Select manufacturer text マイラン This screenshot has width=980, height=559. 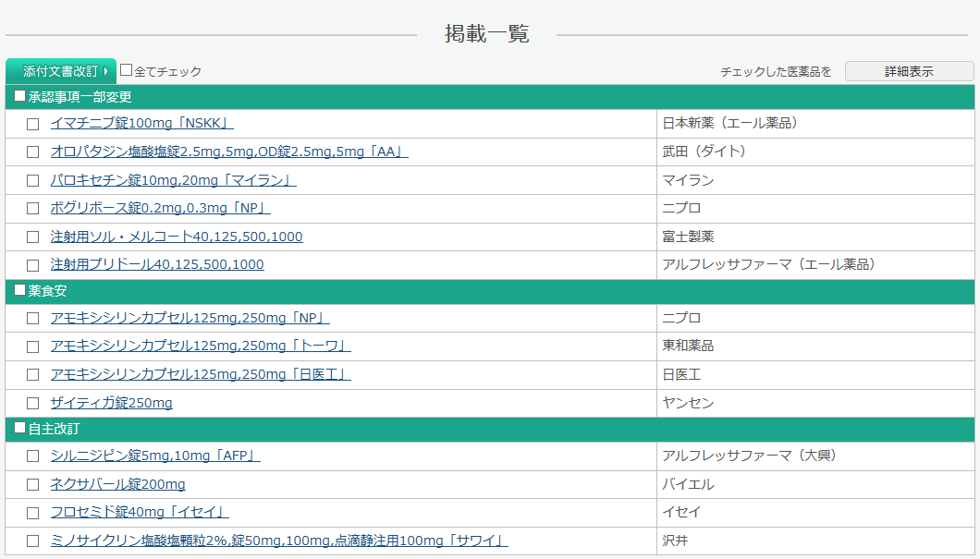688,180
